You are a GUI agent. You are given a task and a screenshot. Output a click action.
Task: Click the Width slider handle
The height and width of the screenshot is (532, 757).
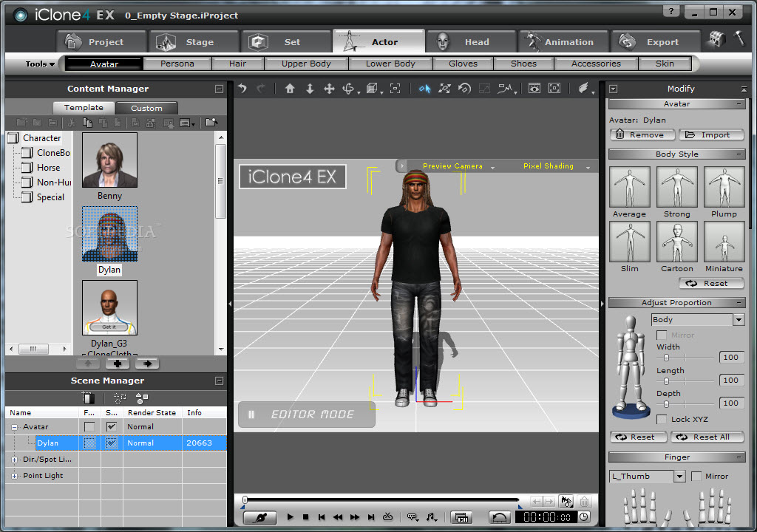[666, 358]
